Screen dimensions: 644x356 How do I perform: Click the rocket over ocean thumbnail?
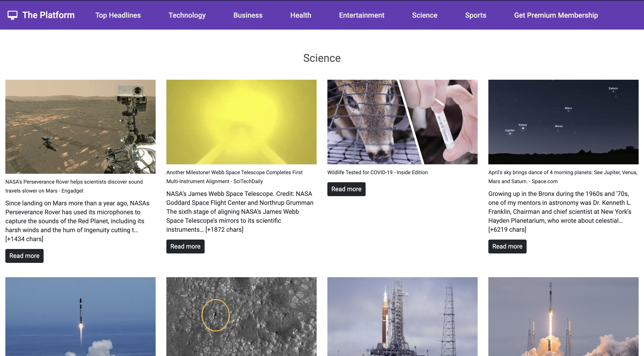click(80, 316)
